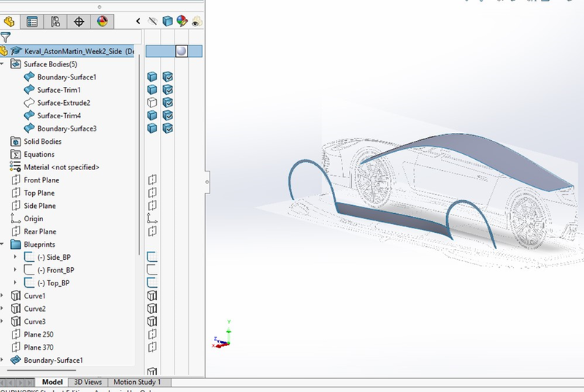Click the appearances column header icon
The image size is (584, 392).
[x=182, y=21]
